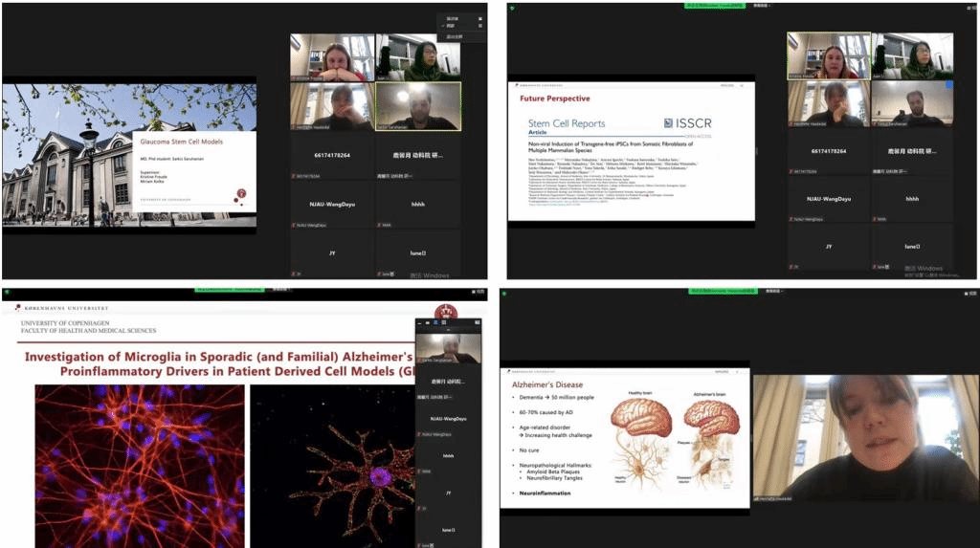Screen dimensions: 980x548
Task: Select highlighted speaker video tile in top-left meeting
Action: tap(417, 106)
